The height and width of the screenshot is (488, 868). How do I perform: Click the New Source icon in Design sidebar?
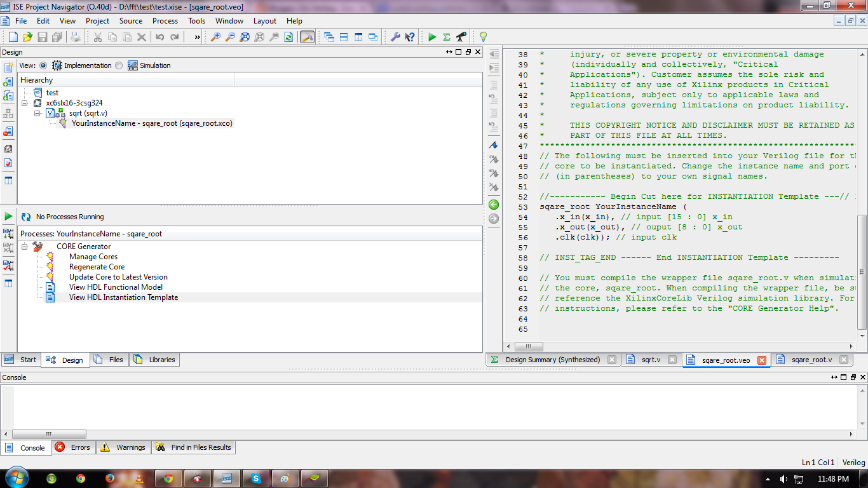[x=8, y=67]
